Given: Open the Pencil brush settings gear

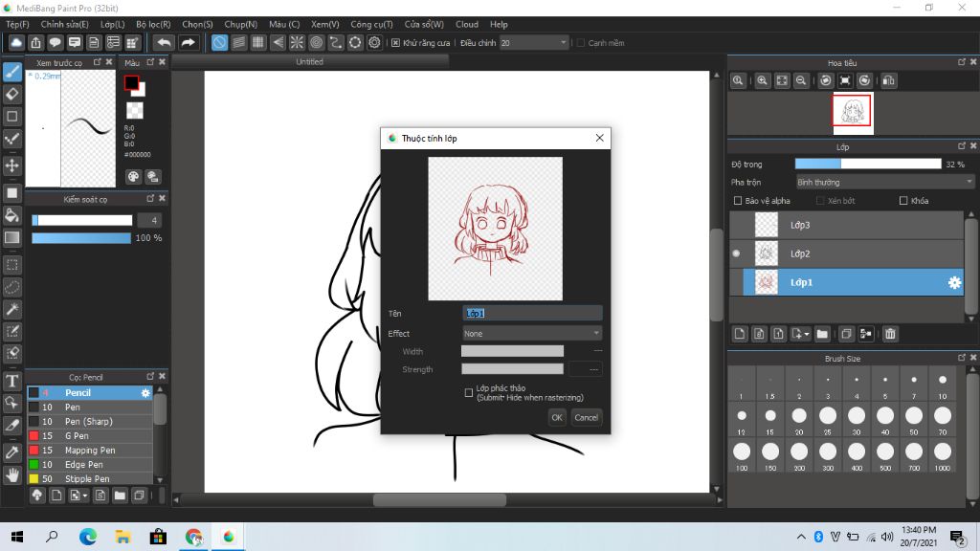Looking at the screenshot, I should 145,393.
